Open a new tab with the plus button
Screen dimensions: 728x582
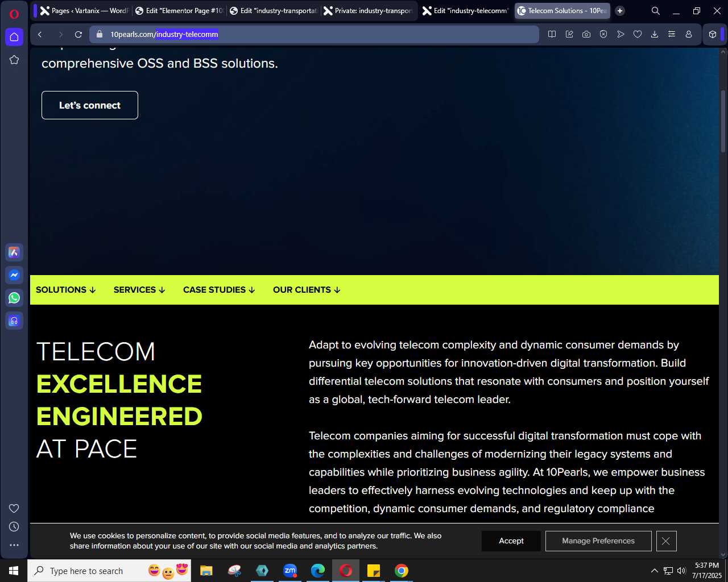click(620, 11)
